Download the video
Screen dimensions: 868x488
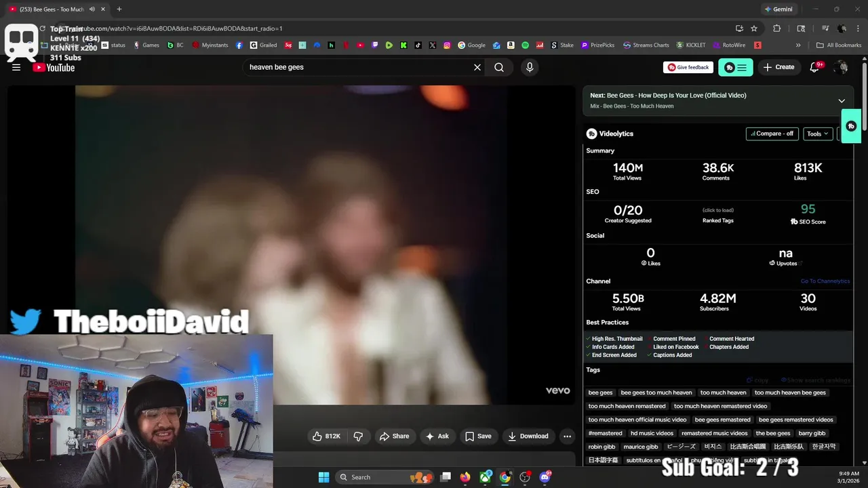(528, 436)
